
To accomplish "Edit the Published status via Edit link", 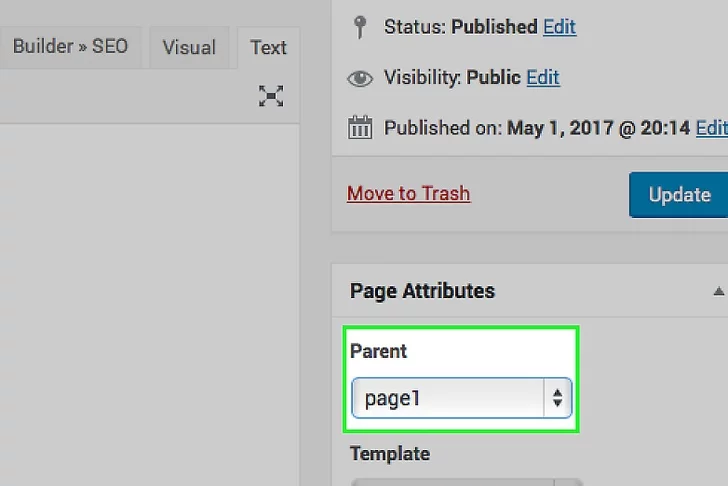I will [x=559, y=27].
